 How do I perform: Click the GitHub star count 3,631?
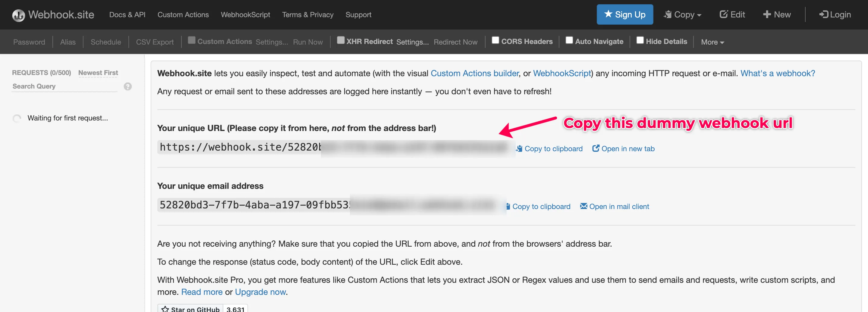coord(235,309)
